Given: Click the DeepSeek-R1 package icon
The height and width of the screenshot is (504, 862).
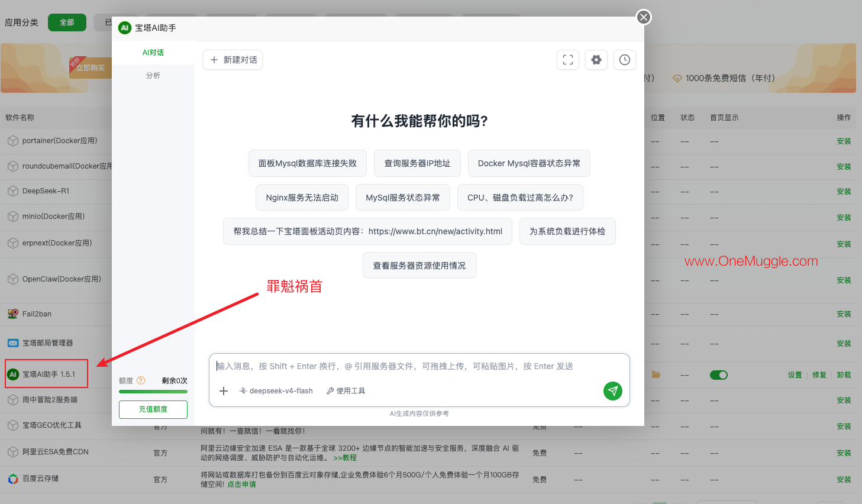Looking at the screenshot, I should pos(13,191).
